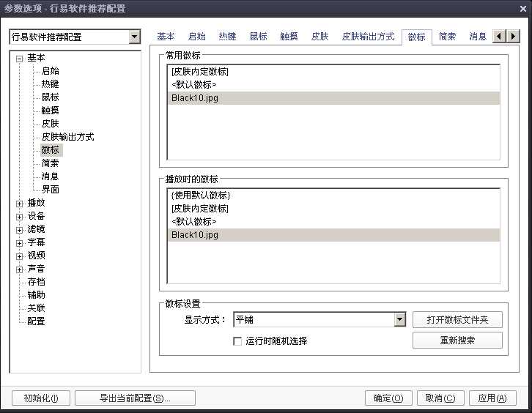Select 启始 in the settings tree
The image size is (532, 413).
coord(51,71)
